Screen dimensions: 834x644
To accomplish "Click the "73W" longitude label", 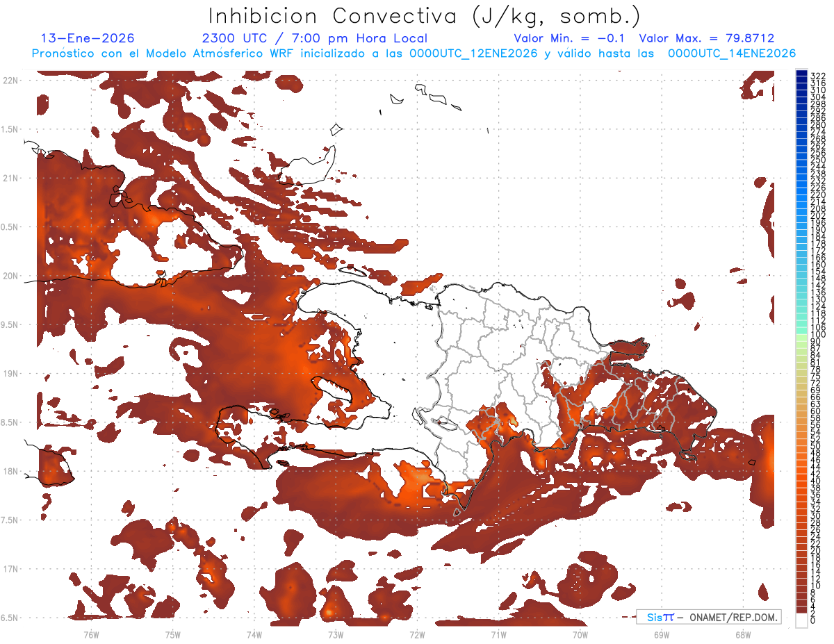I will coord(335,634).
